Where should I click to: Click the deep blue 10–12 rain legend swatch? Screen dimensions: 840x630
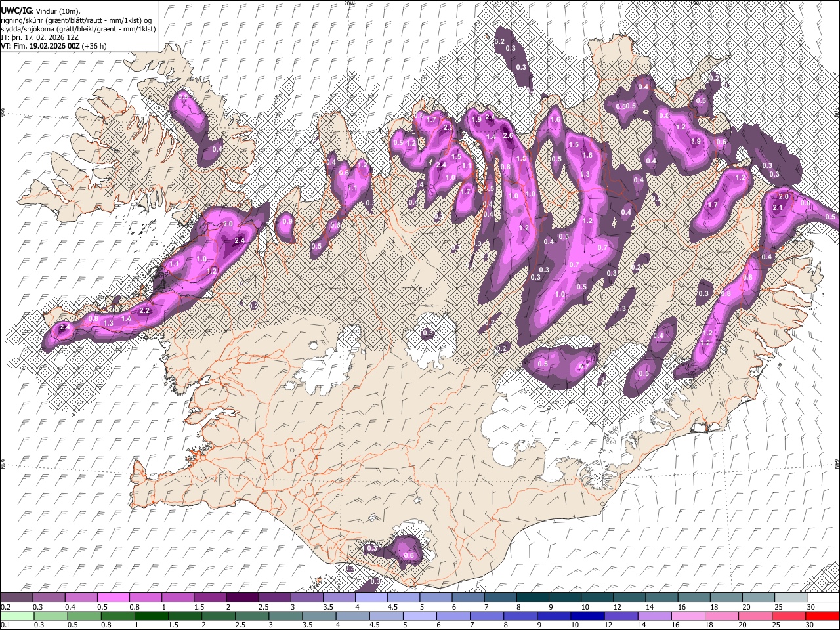click(587, 616)
